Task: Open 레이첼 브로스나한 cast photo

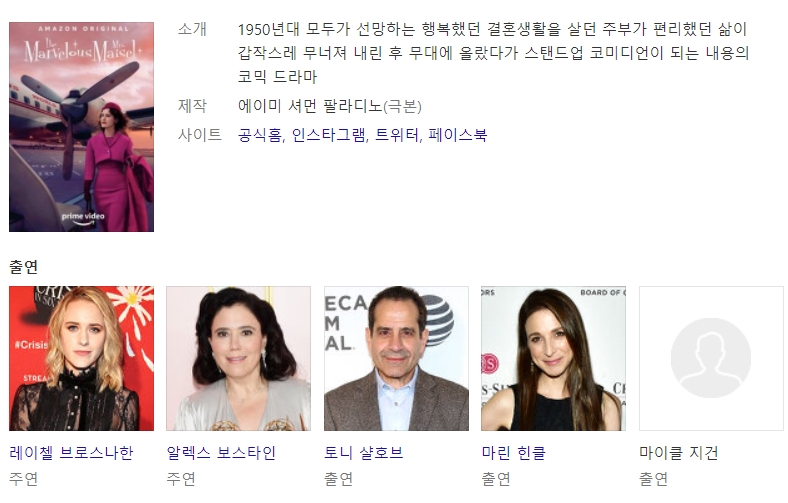Action: pyautogui.click(x=81, y=358)
